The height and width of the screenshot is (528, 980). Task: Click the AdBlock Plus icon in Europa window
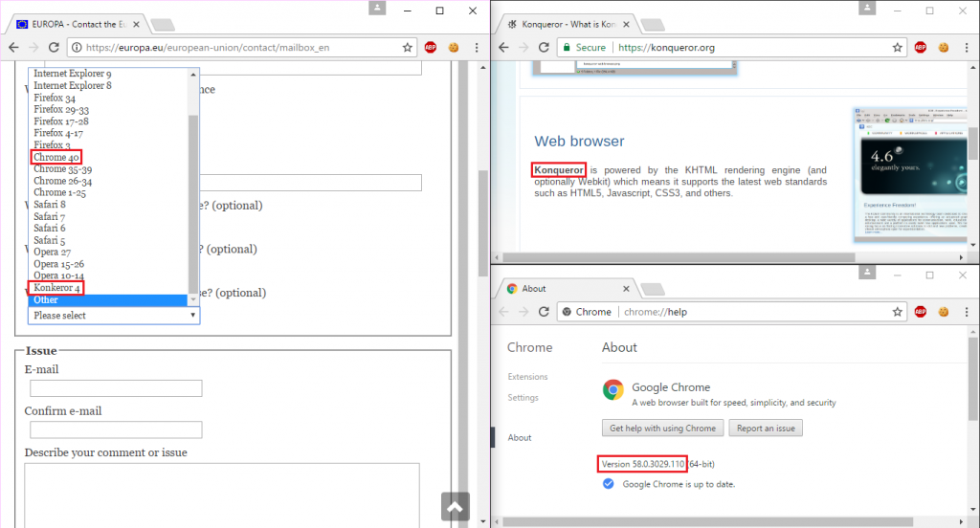pos(431,46)
